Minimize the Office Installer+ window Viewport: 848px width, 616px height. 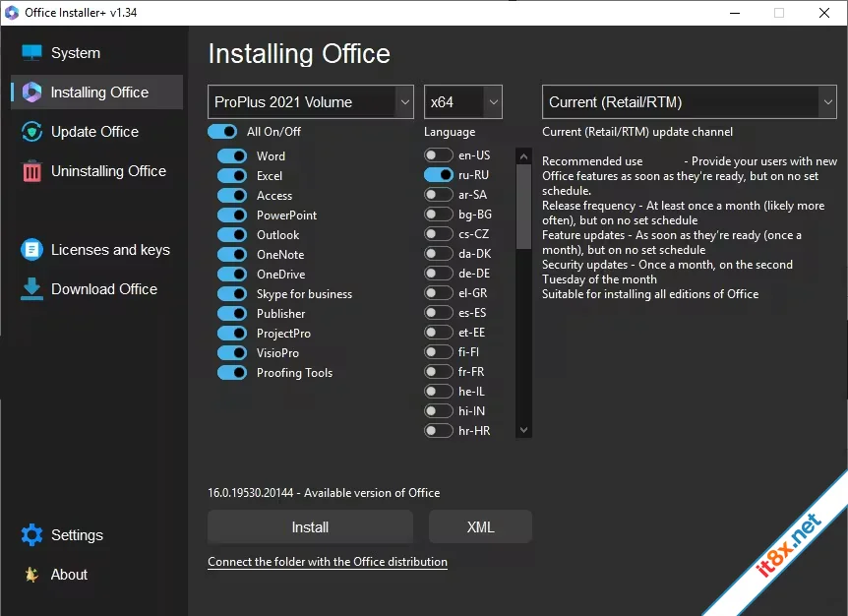pyautogui.click(x=735, y=13)
